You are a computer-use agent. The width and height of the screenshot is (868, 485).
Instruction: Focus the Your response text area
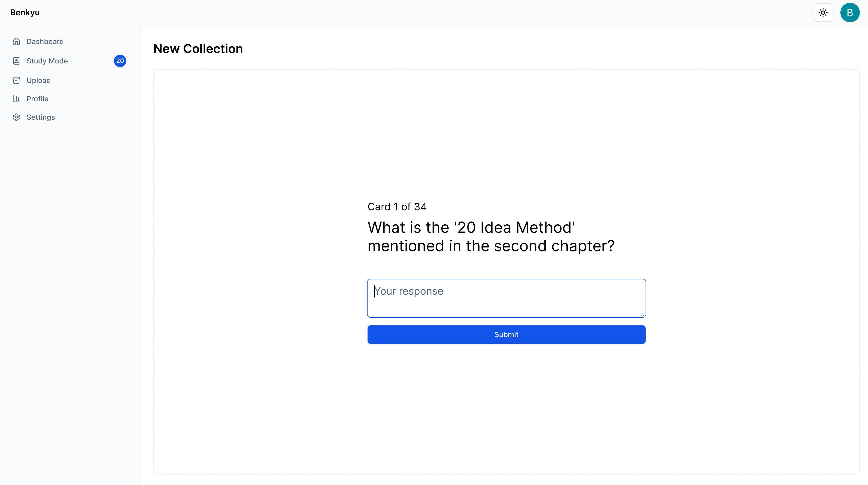pos(506,298)
